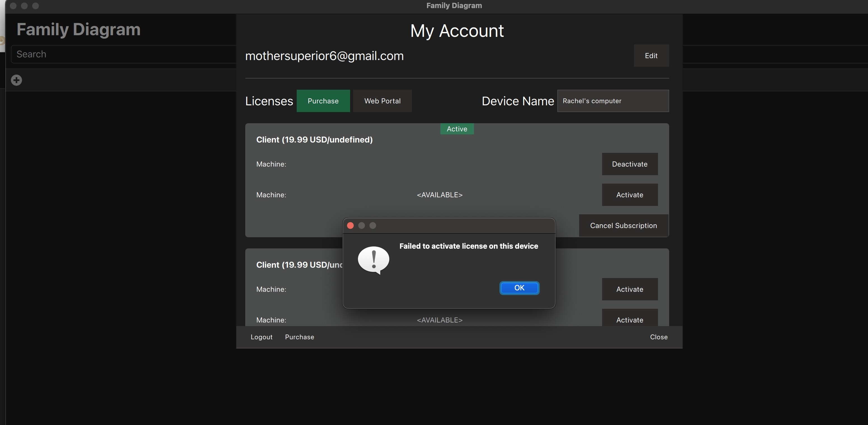Click the Client (19.99 USD/undefined) heading

[314, 140]
